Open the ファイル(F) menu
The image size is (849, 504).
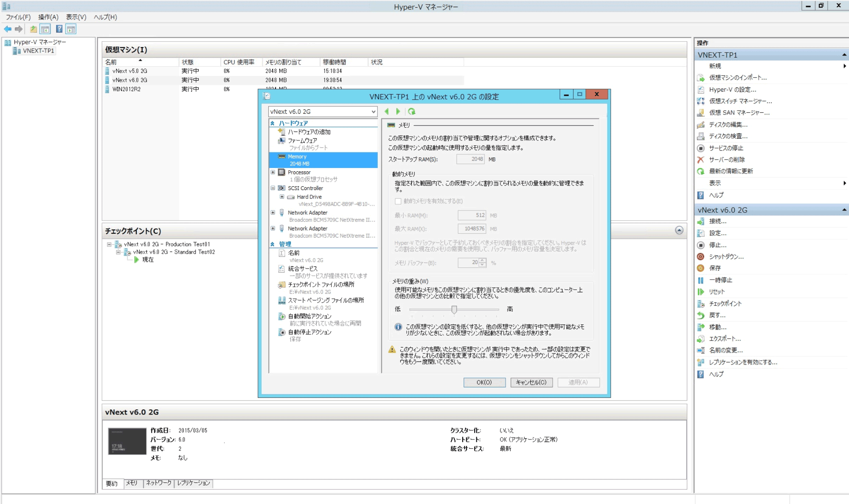tap(18, 17)
